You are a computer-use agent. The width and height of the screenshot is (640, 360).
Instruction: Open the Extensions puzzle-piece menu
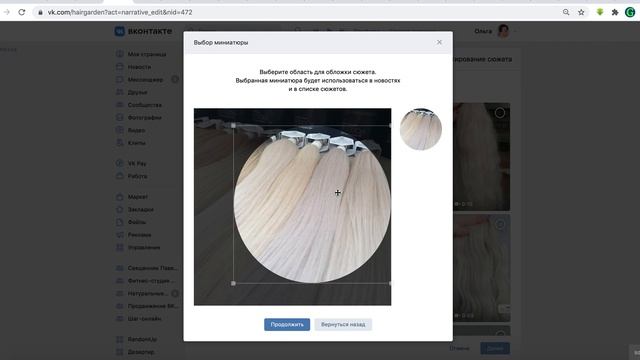[x=615, y=12]
